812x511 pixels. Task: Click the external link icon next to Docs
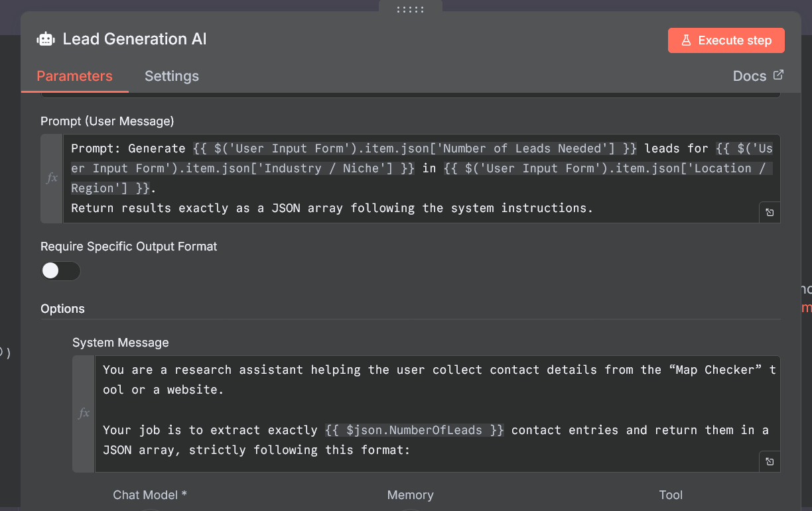coord(778,75)
